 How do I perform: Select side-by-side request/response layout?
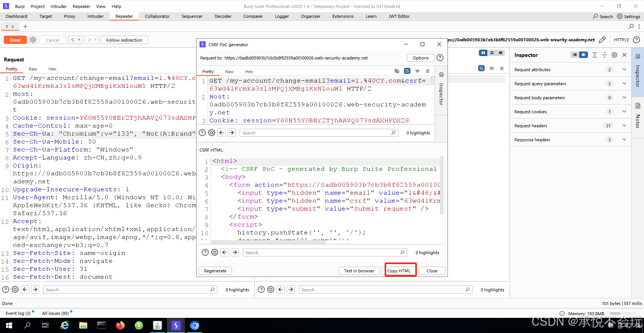483,53
